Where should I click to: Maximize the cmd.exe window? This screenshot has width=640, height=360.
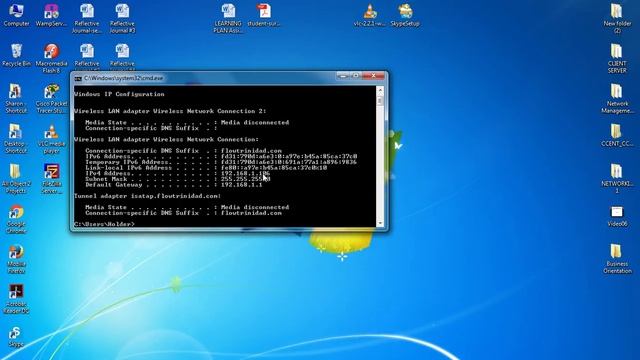pyautogui.click(x=356, y=76)
